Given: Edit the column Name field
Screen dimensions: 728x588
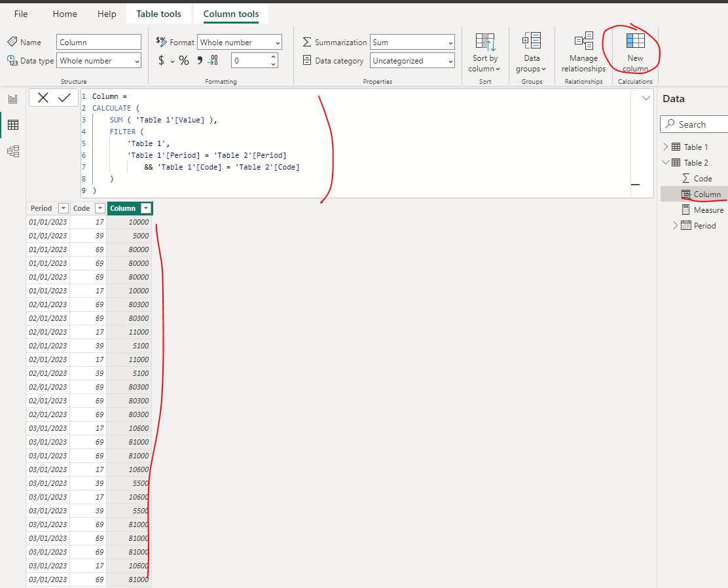Looking at the screenshot, I should tap(98, 43).
